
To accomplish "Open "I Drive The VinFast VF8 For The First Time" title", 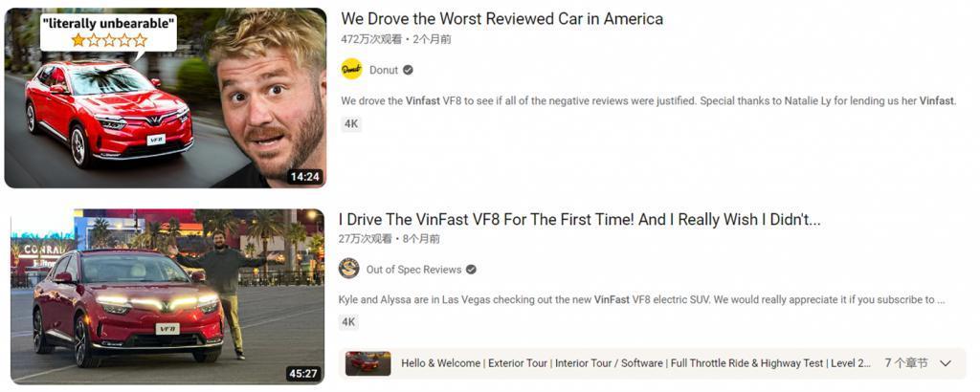I will coord(579,219).
